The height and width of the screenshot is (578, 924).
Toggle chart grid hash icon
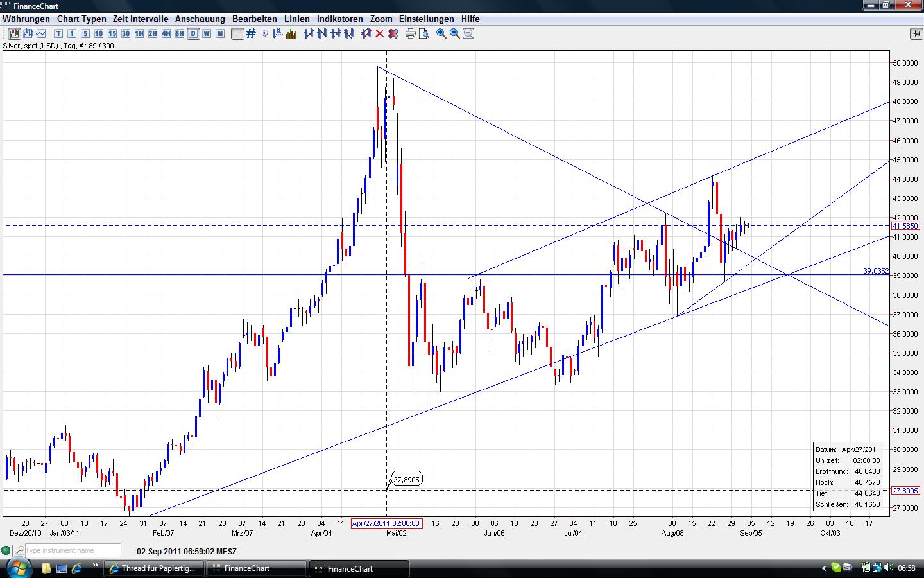(251, 33)
